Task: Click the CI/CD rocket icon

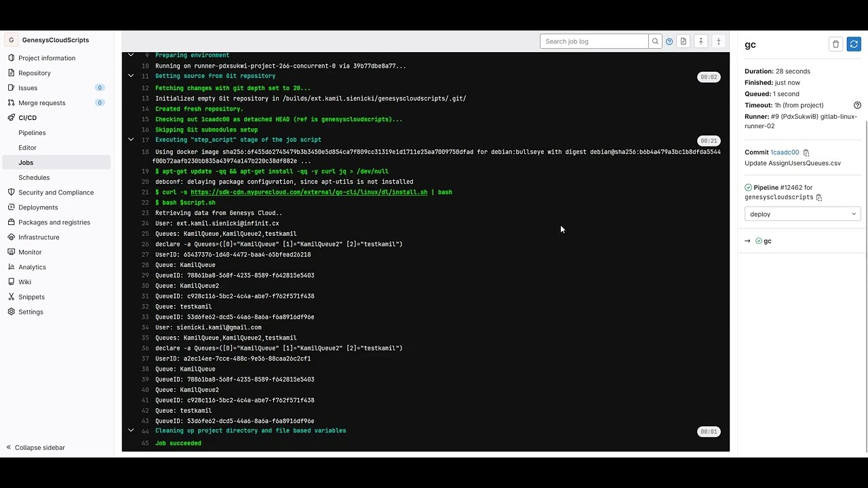Action: [x=12, y=118]
